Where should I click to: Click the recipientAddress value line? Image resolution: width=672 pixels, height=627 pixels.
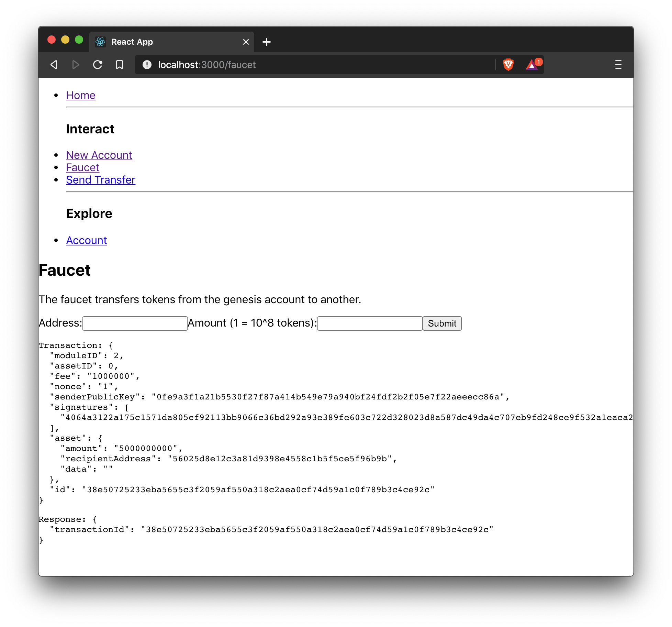tap(229, 459)
